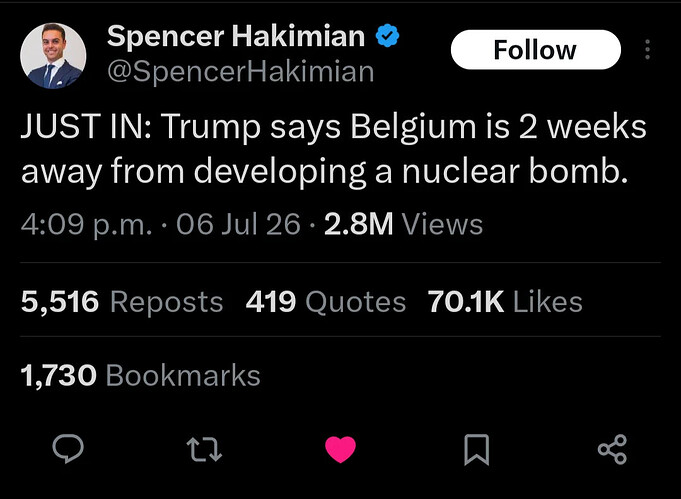This screenshot has width=681, height=499.
Task: Open the 1,730 Bookmarks count
Action: pos(140,375)
